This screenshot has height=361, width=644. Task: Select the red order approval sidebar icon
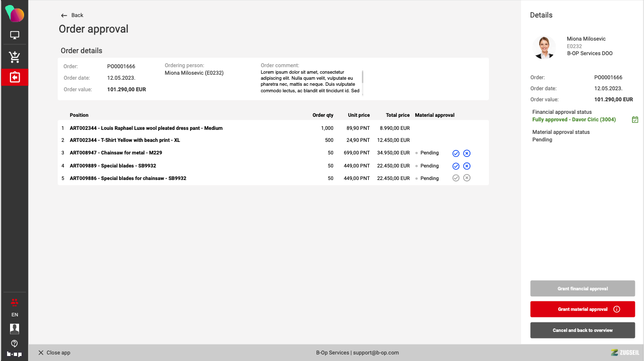(x=15, y=78)
